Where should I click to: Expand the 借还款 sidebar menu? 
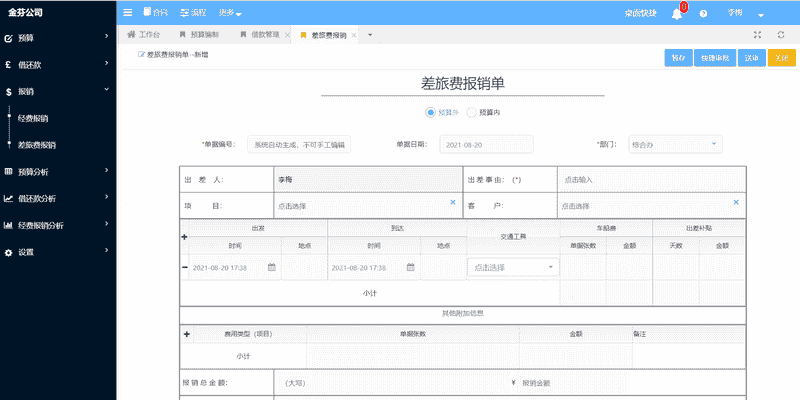[x=58, y=65]
